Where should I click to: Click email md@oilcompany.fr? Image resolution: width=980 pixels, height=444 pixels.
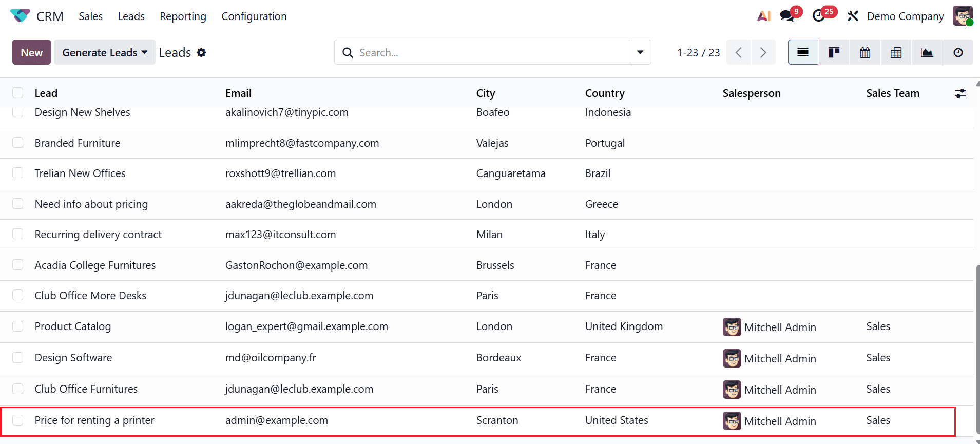point(271,358)
